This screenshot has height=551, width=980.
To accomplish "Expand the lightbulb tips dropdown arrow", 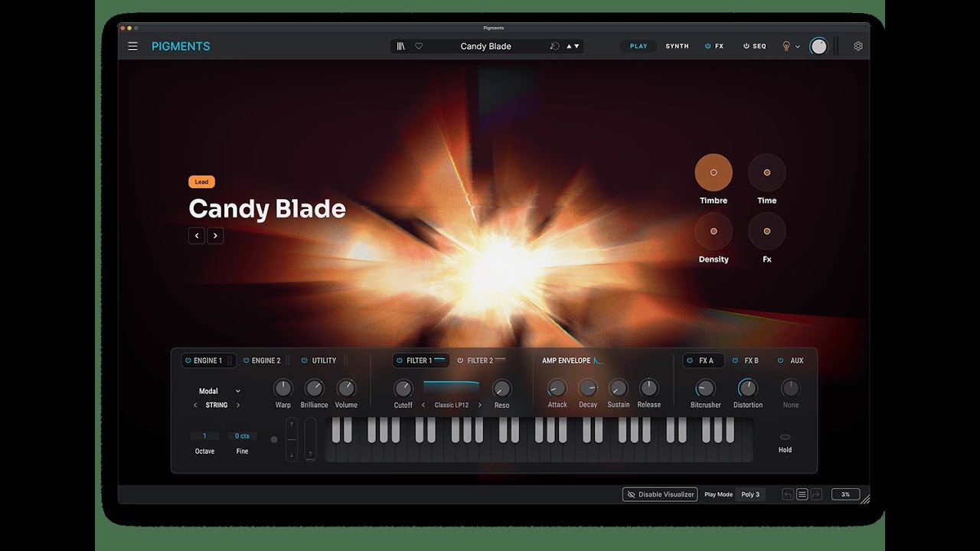I will [798, 47].
